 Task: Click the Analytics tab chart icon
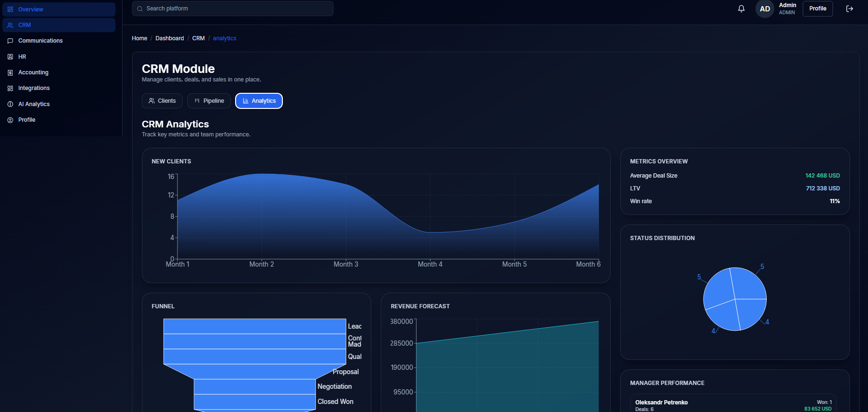point(245,101)
